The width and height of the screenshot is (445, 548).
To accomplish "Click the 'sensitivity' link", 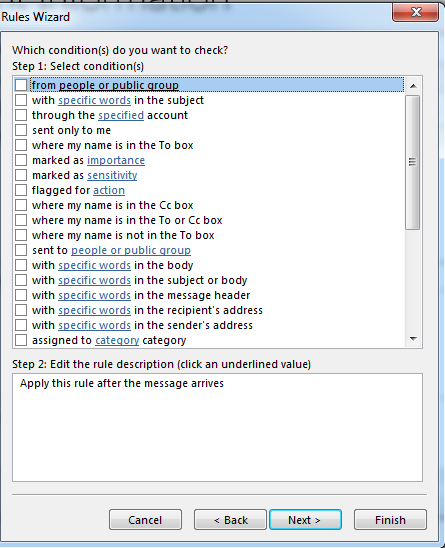I will (112, 175).
